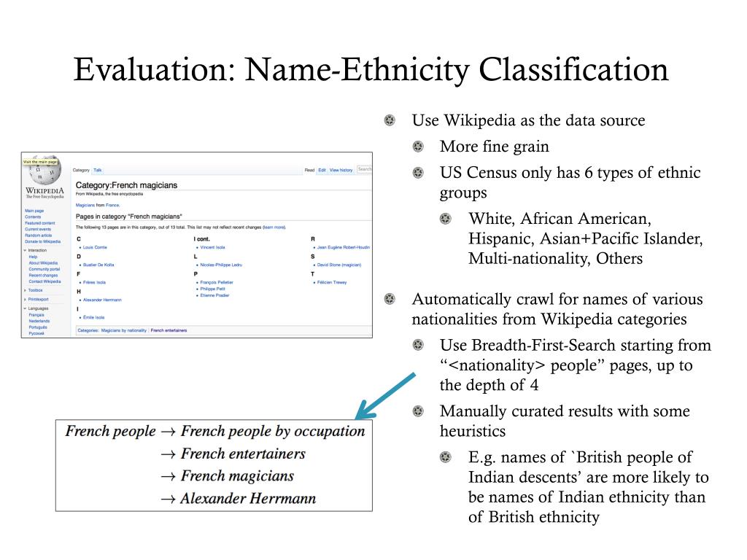This screenshot has height=560, width=747.
Task: Open the Main page sidebar link
Action: point(34,211)
